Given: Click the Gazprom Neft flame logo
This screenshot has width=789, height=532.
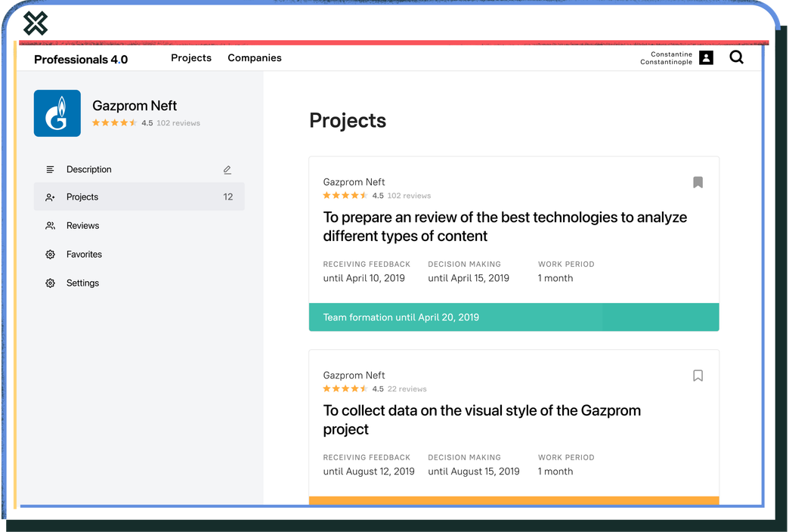Looking at the screenshot, I should (57, 113).
